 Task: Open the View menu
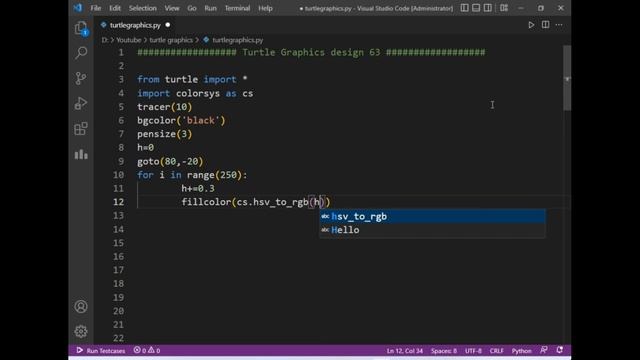point(172,8)
